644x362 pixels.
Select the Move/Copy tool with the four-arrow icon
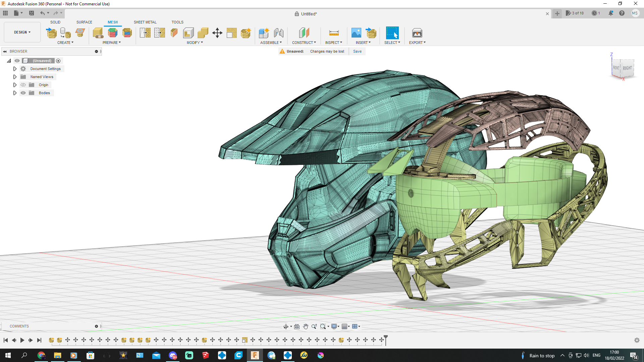pos(217,33)
